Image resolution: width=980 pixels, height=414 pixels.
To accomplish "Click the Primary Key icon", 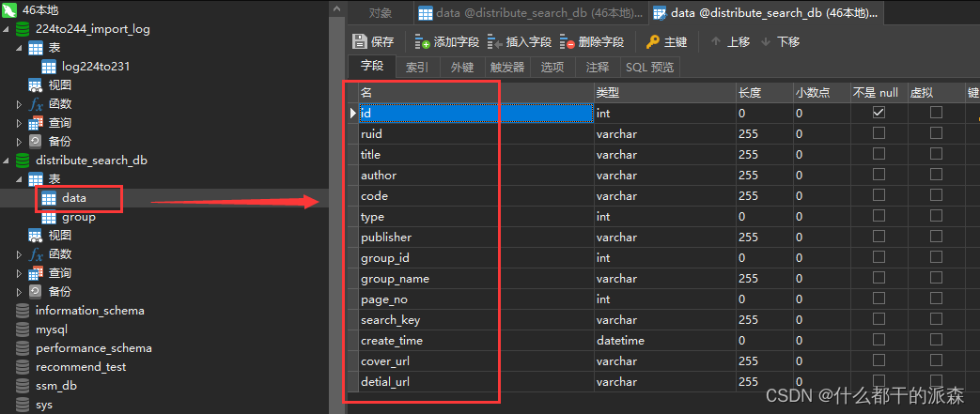I will pos(652,42).
